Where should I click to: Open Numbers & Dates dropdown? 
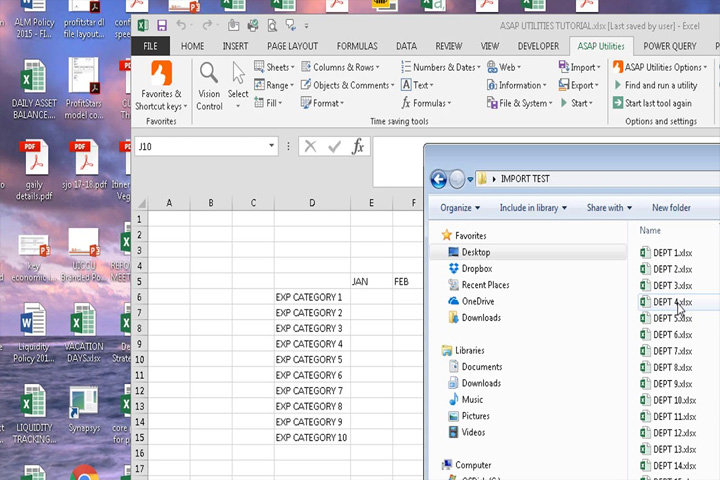pos(440,67)
